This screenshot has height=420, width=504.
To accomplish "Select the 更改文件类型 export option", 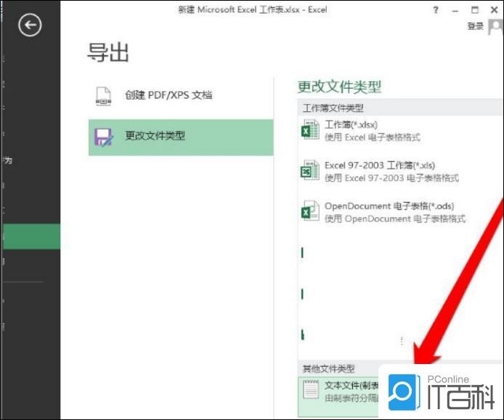I will pos(181,137).
